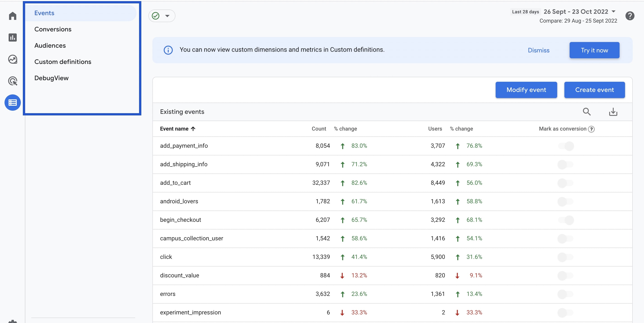This screenshot has height=323, width=644.
Task: Click the green checkmark status icon
Action: [156, 16]
